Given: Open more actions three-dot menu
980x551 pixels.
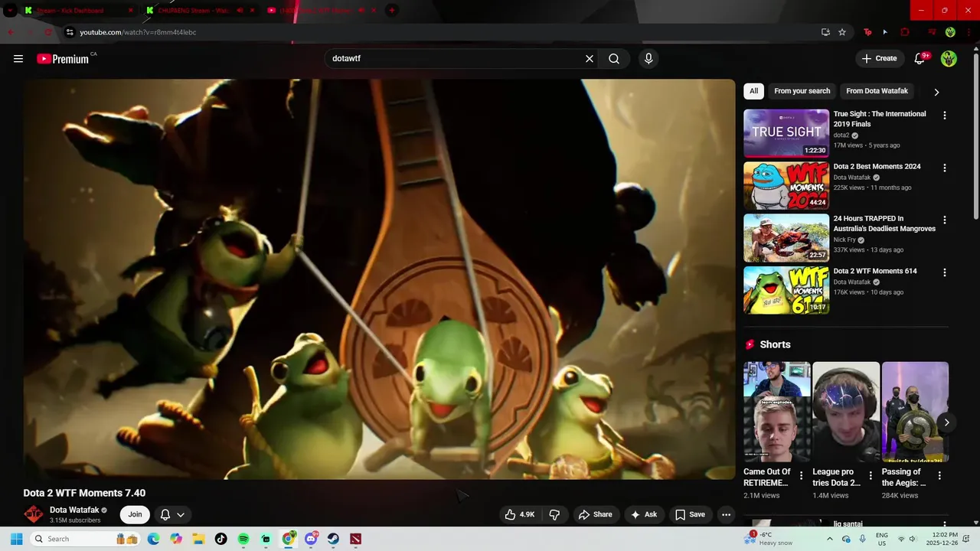Looking at the screenshot, I should pyautogui.click(x=726, y=514).
